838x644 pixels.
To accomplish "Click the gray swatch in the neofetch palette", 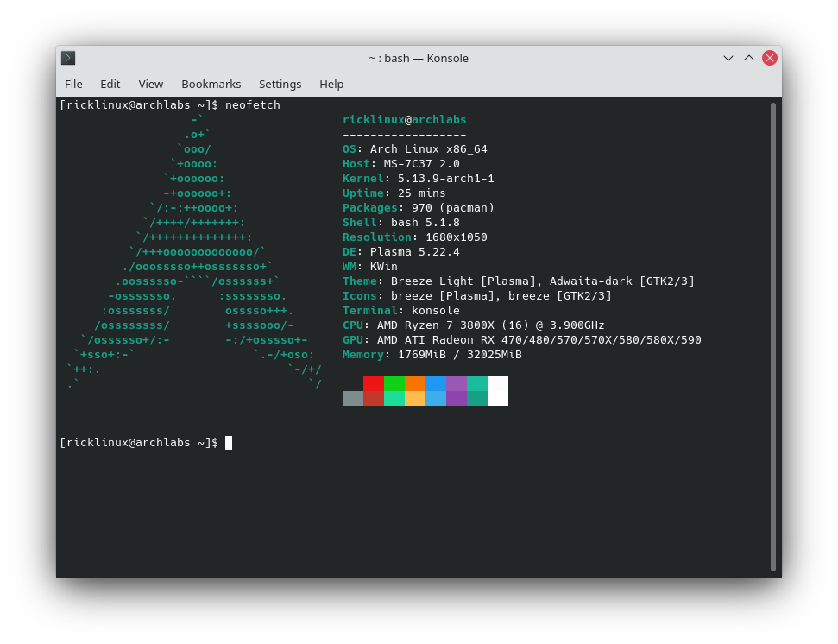I will [352, 398].
